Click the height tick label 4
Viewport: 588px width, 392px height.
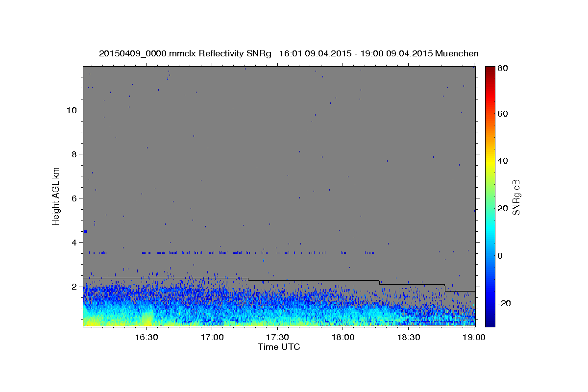coord(75,242)
